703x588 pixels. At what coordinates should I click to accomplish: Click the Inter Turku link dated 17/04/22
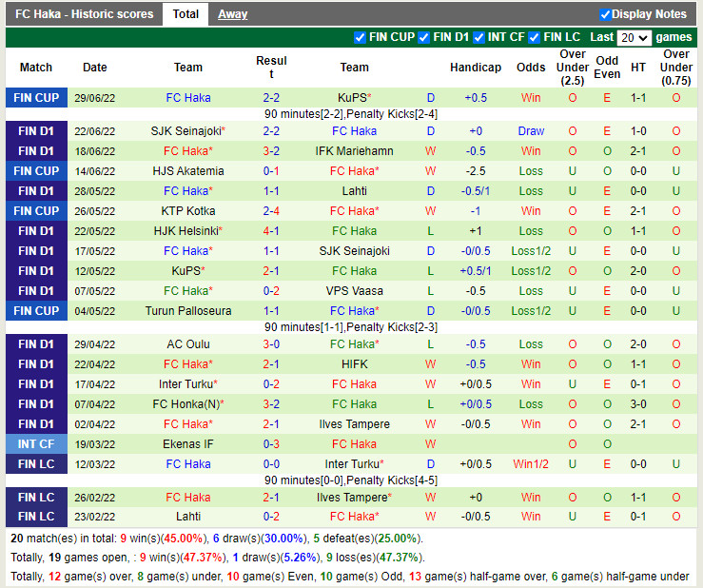point(186,384)
